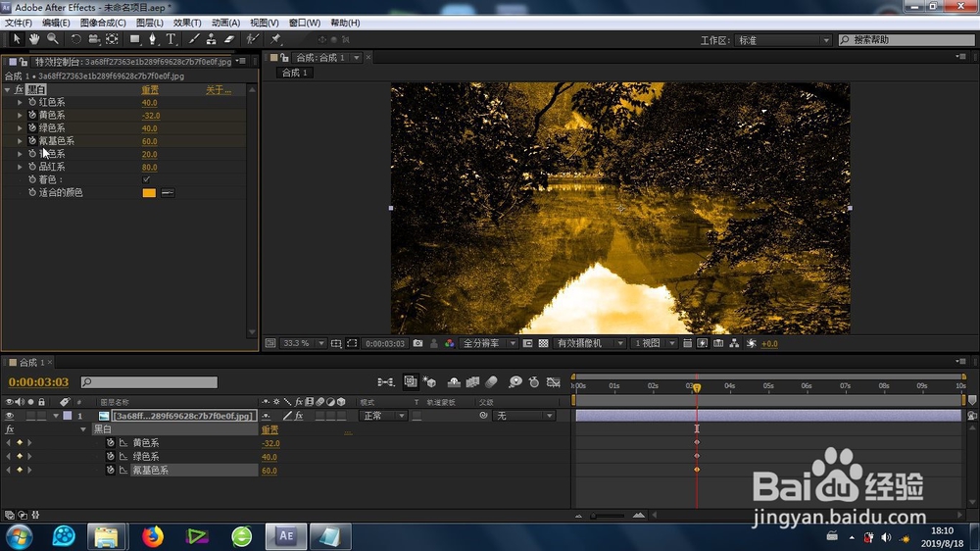Open the 动画(A) menu

pos(225,23)
